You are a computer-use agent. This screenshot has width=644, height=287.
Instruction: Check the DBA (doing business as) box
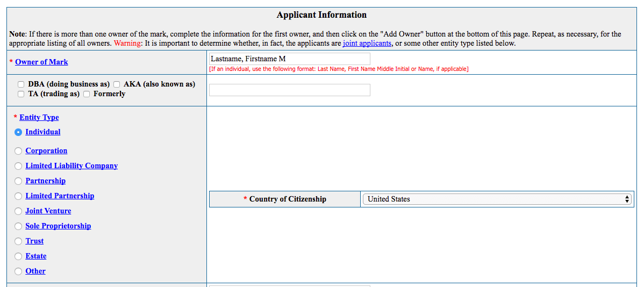tap(21, 84)
